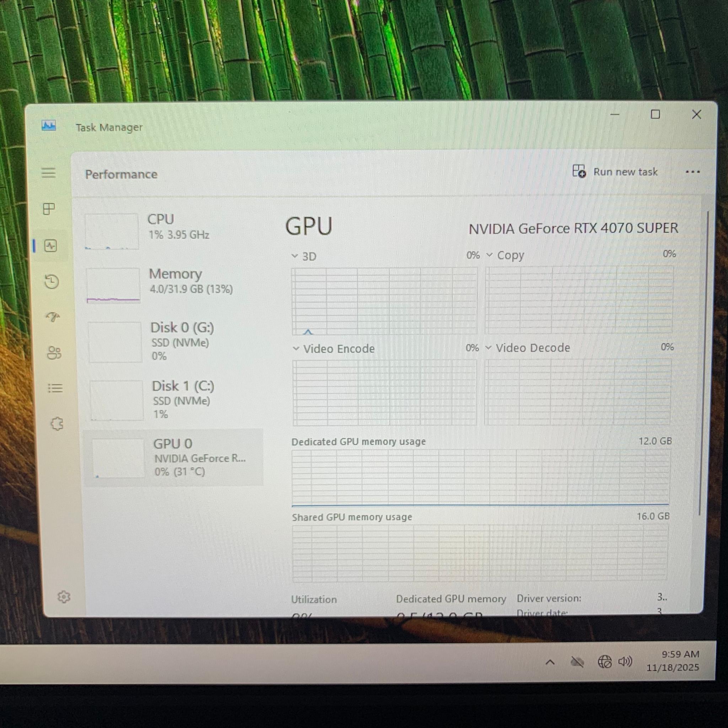Viewport: 728px width, 728px height.
Task: Select the Performance page icon
Action: pyautogui.click(x=50, y=246)
